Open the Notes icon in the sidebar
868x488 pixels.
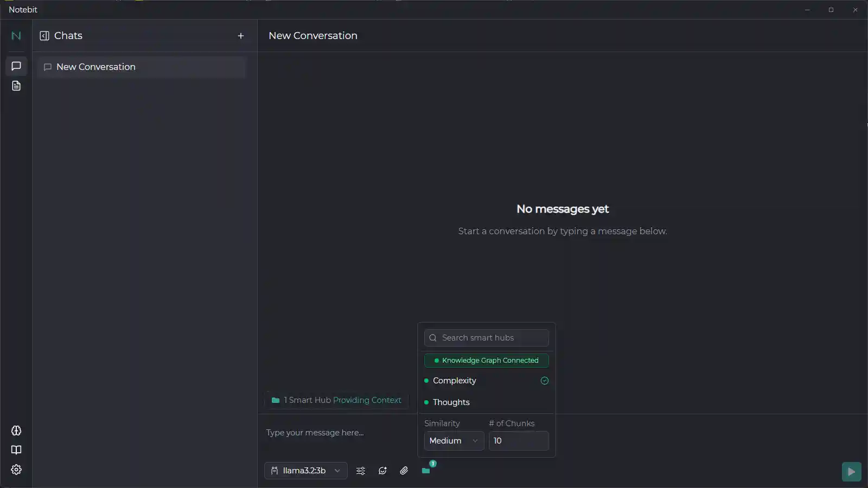coord(16,86)
